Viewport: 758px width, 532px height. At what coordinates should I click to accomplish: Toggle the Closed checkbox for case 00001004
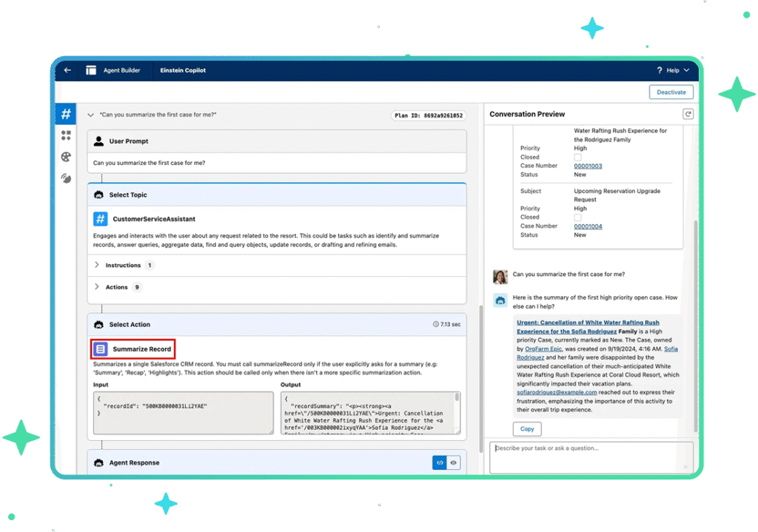[x=577, y=218]
